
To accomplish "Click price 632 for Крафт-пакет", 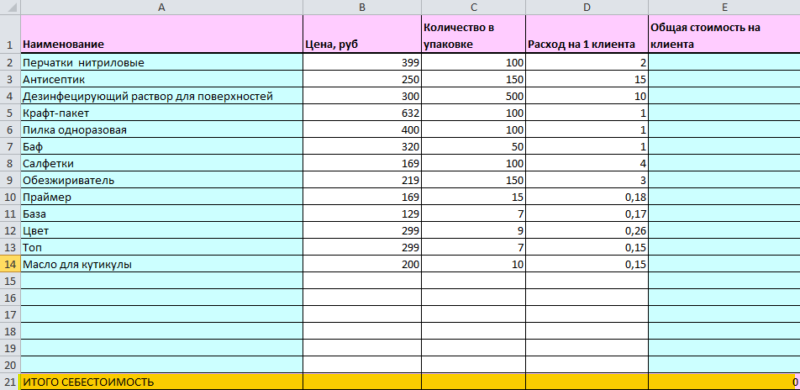I will pos(362,113).
